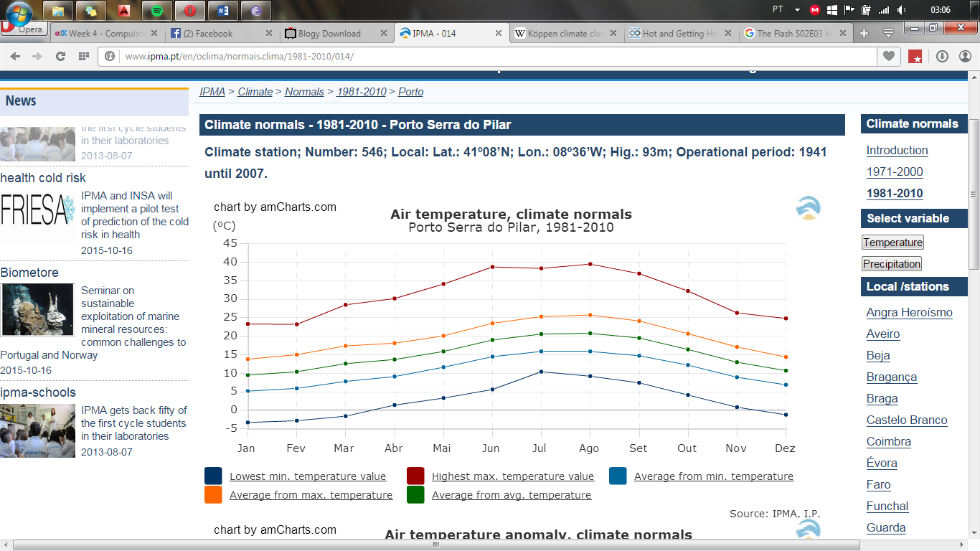This screenshot has height=551, width=980.
Task: Select Castelo Branco station
Action: click(x=907, y=420)
